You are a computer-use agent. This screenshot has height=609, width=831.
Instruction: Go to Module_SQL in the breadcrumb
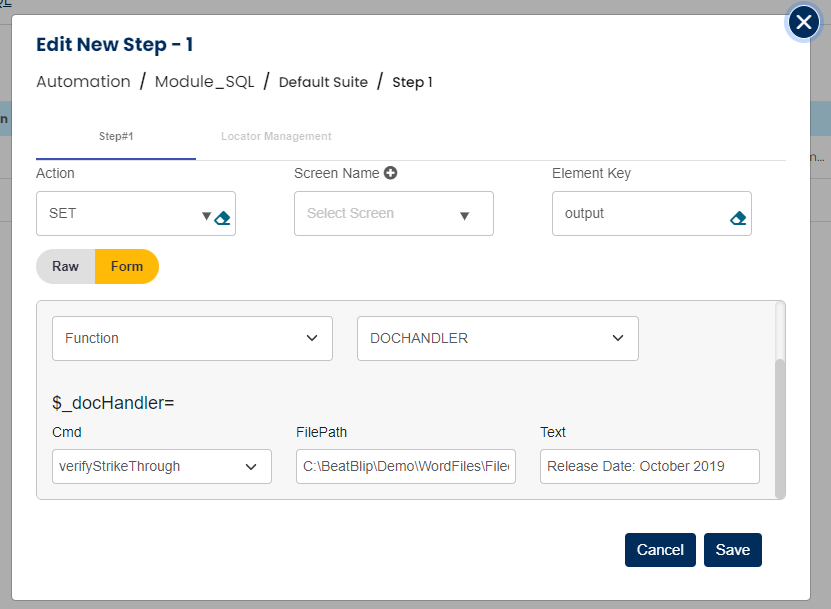tap(204, 82)
